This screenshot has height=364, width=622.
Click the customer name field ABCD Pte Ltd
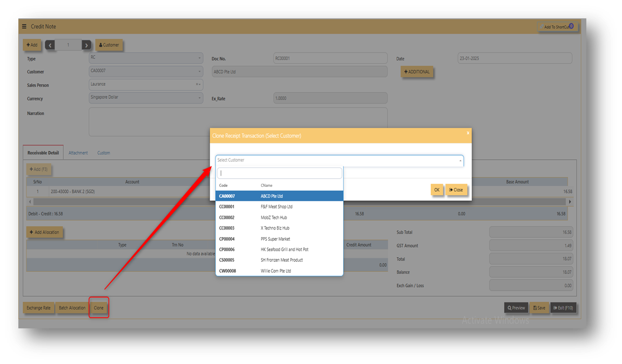pyautogui.click(x=299, y=72)
